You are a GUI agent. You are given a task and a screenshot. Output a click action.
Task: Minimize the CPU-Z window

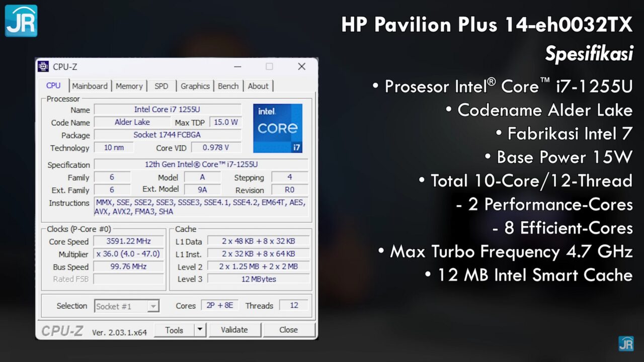pyautogui.click(x=237, y=66)
